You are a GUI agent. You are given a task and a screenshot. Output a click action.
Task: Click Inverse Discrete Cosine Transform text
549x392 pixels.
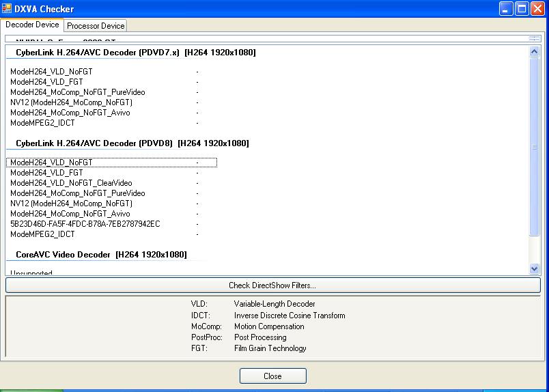[290, 316]
